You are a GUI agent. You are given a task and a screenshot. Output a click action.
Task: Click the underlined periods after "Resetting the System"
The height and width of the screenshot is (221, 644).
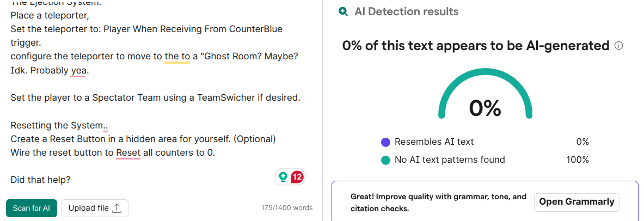pyautogui.click(x=105, y=126)
